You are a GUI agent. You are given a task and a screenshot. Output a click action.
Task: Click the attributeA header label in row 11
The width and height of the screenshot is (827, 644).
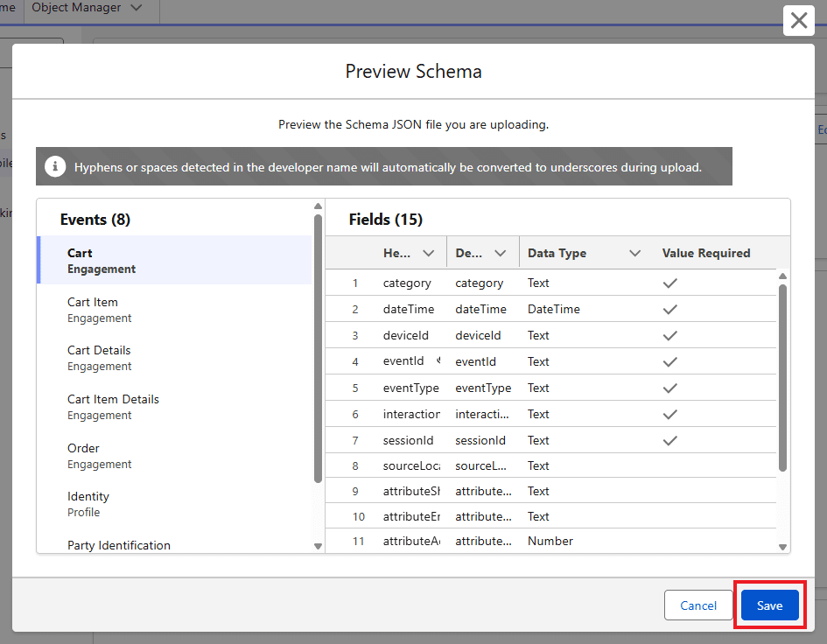[x=411, y=541]
